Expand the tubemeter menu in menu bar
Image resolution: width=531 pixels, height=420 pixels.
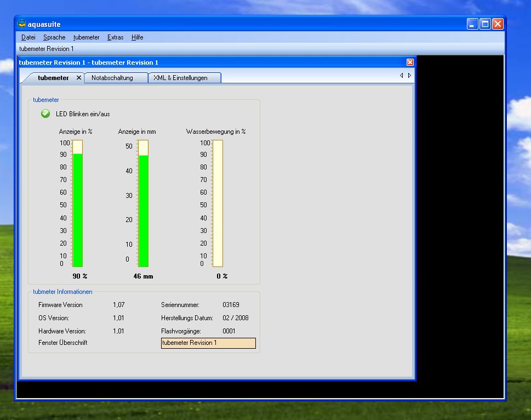pyautogui.click(x=86, y=37)
